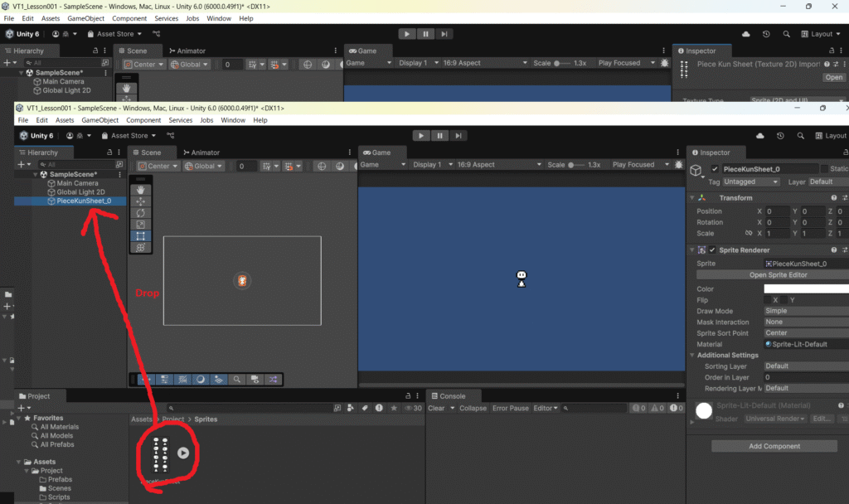Select the Transform tool in front window Scene view
Screen dimensions: 849x504
[x=140, y=247]
